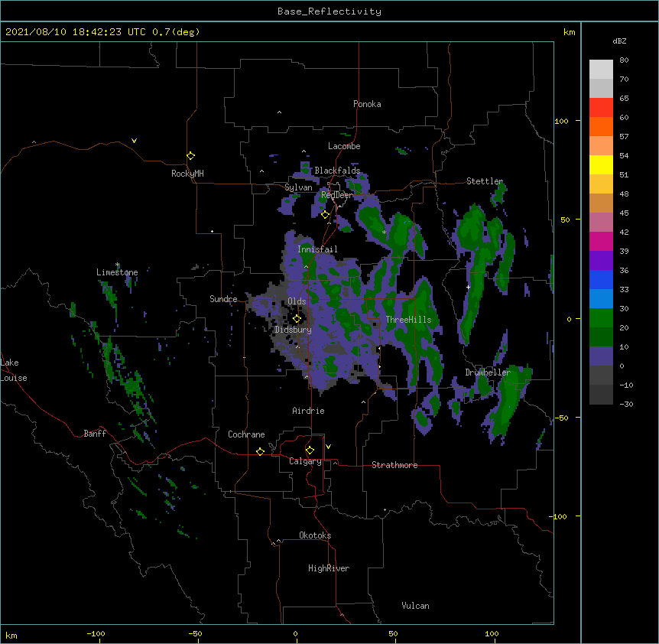Select the yellow diamond marker between Olds and Didsbury

click(x=297, y=319)
